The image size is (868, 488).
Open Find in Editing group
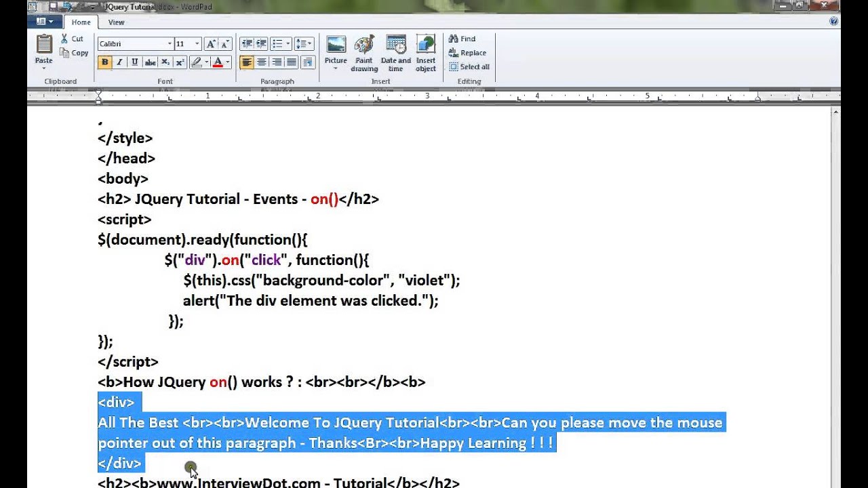pyautogui.click(x=462, y=39)
